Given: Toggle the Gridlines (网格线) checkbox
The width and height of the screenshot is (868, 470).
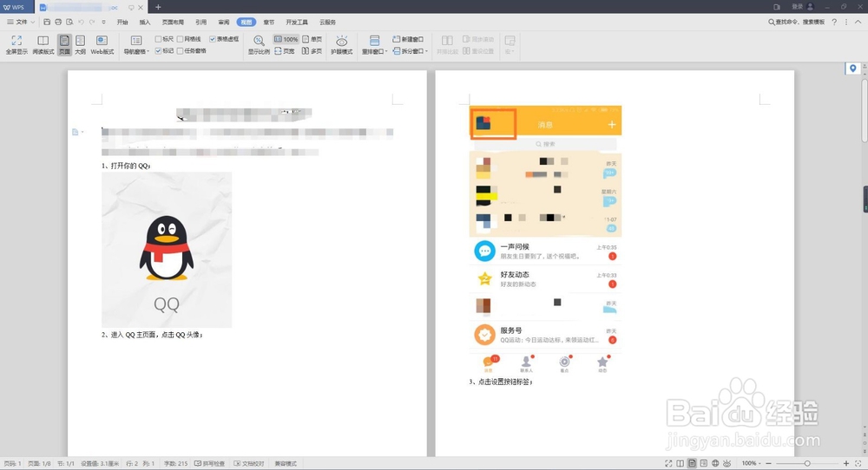Looking at the screenshot, I should [x=180, y=39].
